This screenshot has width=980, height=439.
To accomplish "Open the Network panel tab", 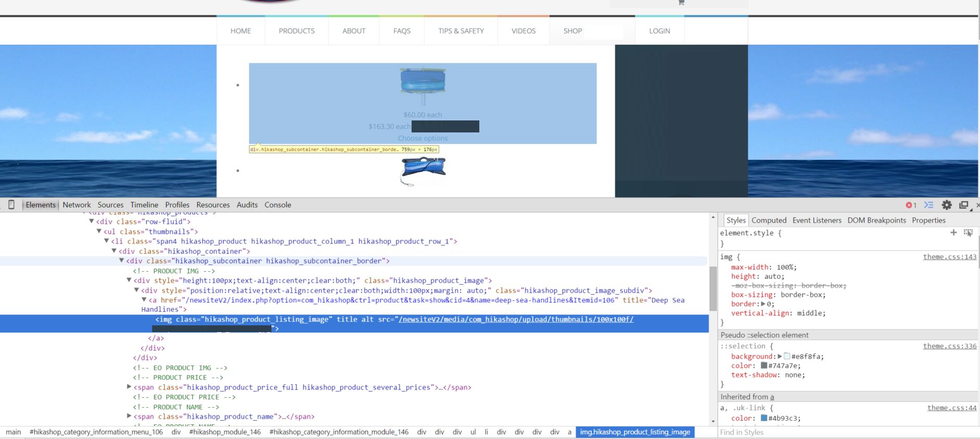I will point(77,205).
